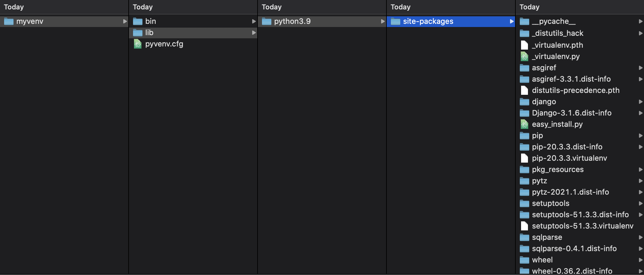Select the python3.9 folder name
The image size is (644, 275).
point(292,21)
